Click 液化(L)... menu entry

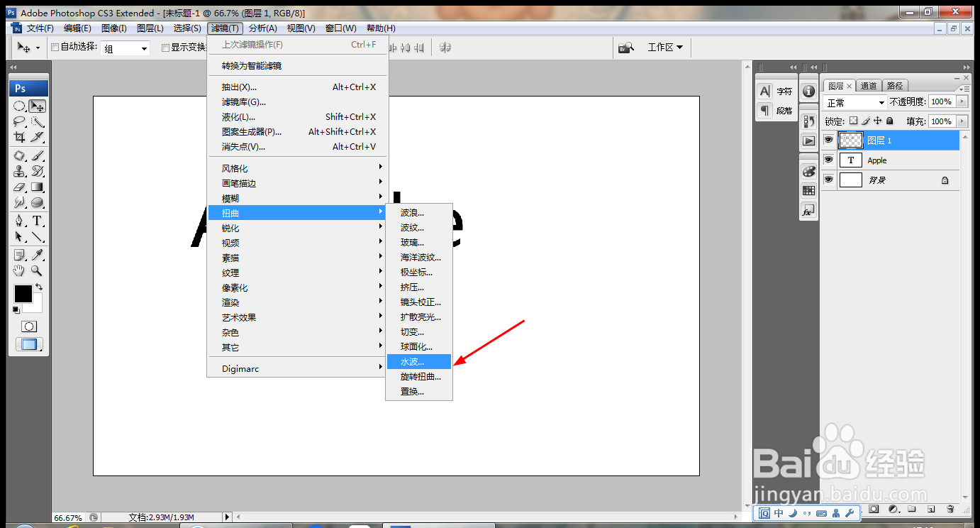tap(298, 117)
